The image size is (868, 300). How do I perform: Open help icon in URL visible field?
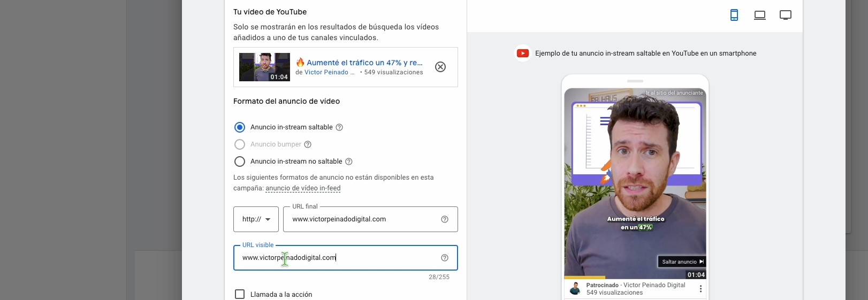445,258
